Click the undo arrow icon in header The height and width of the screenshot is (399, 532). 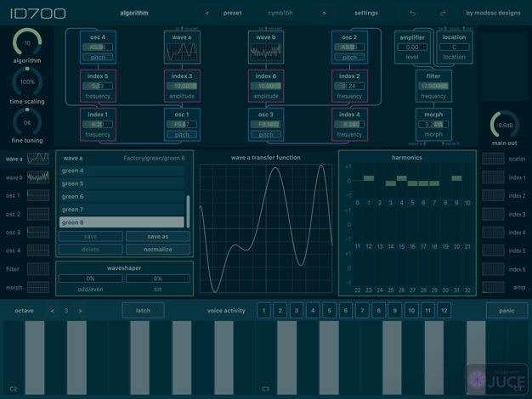click(x=413, y=14)
